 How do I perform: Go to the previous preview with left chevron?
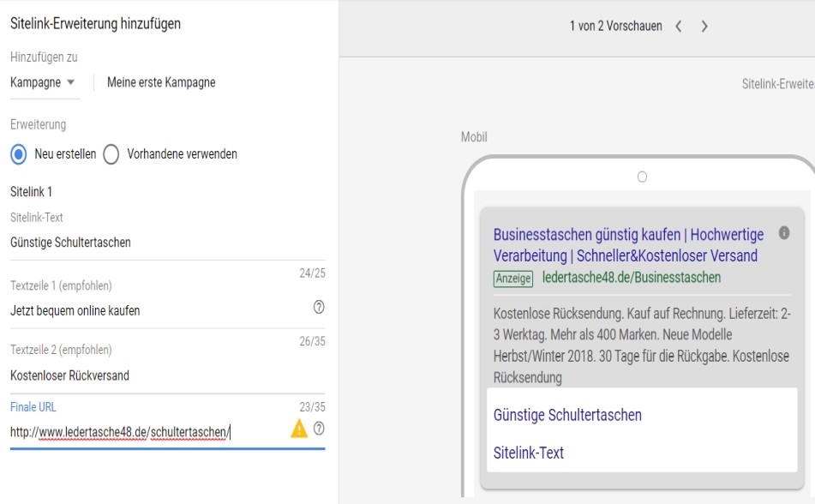pos(679,27)
